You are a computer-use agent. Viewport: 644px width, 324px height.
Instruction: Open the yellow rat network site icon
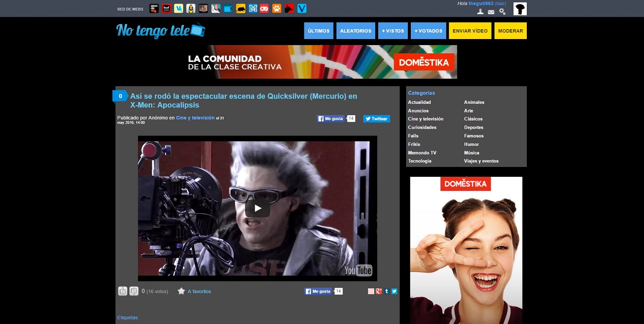tap(240, 8)
